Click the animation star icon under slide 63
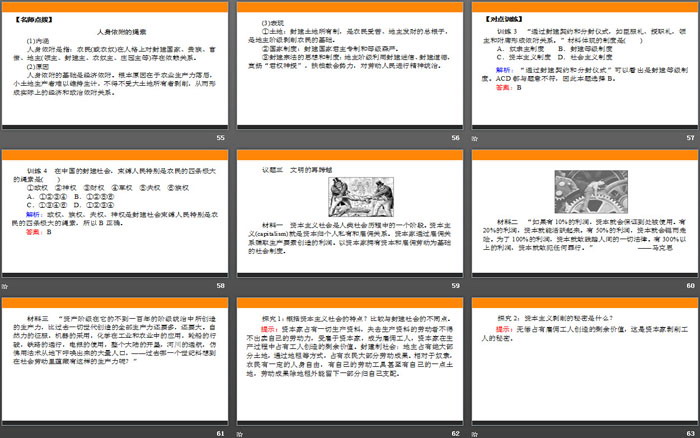The width and height of the screenshot is (700, 438). 475,434
